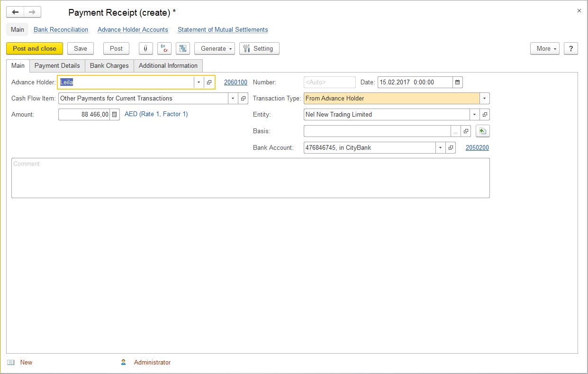Expand the Advance Holder dropdown
588x374 pixels.
tap(199, 82)
